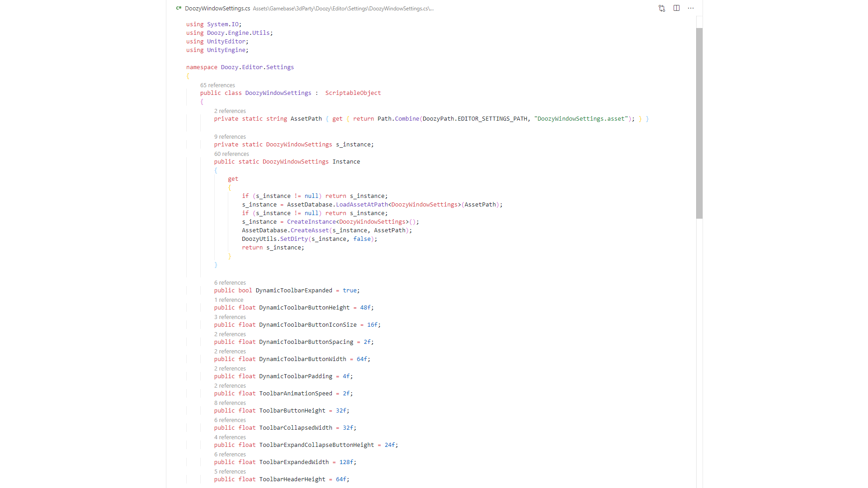This screenshot has width=868, height=488.
Task: Open '2 references' lens above DynamicToolbarButtonSpacing
Action: click(x=230, y=334)
